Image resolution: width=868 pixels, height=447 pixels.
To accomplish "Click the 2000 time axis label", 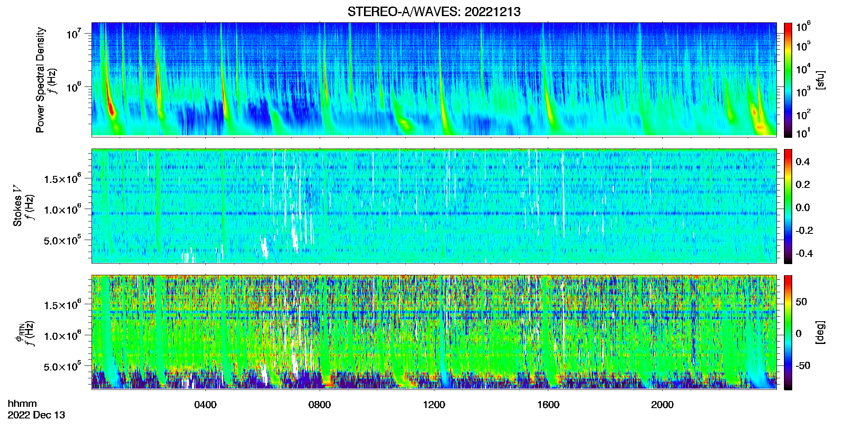I will [x=662, y=405].
